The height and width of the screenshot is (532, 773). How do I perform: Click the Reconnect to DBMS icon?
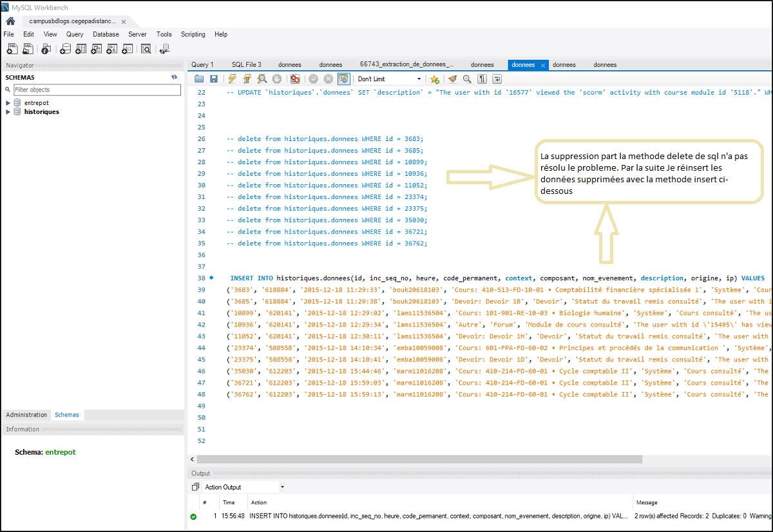(x=165, y=48)
